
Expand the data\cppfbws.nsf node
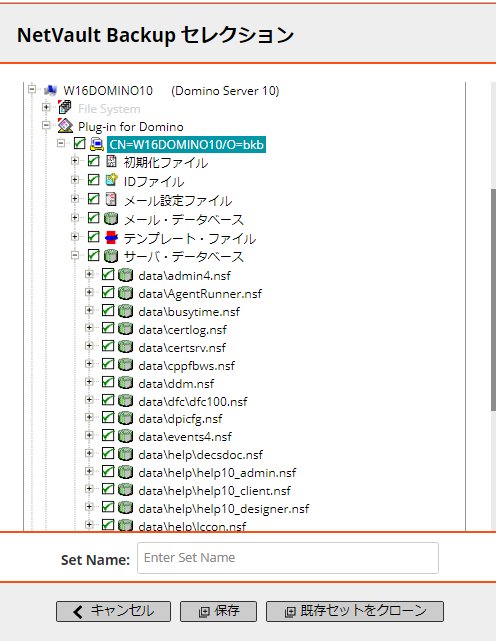click(89, 364)
